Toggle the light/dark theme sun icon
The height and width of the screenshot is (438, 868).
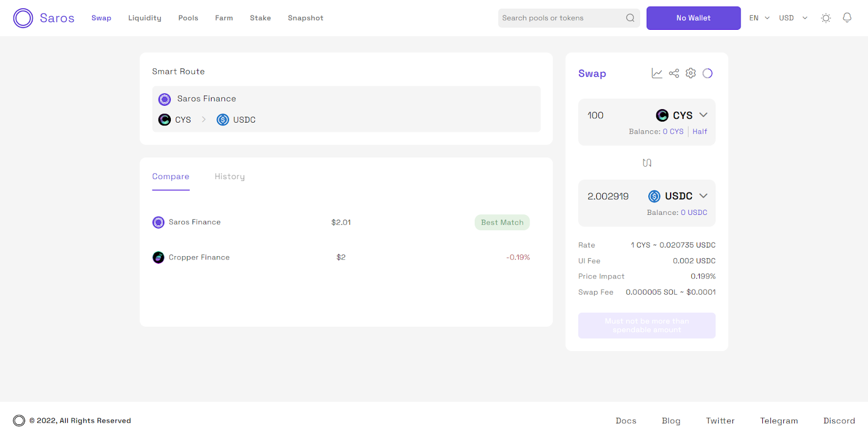tap(826, 18)
